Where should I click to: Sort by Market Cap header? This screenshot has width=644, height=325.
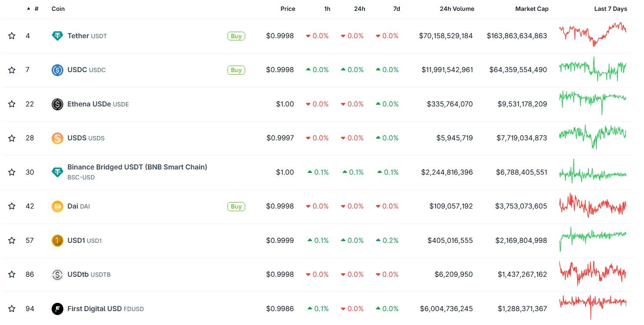(x=532, y=9)
